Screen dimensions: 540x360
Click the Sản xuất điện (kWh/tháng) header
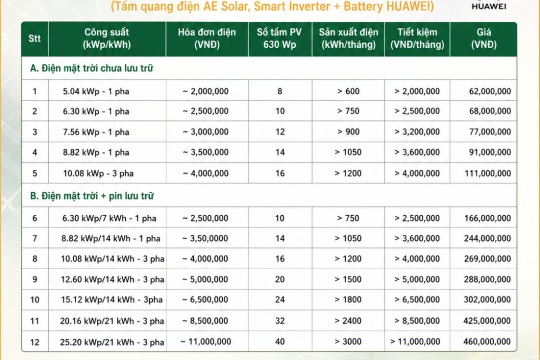click(348, 39)
